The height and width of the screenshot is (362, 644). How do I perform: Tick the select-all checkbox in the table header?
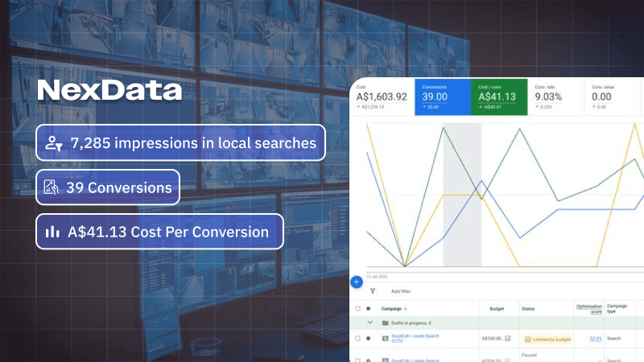tap(357, 308)
